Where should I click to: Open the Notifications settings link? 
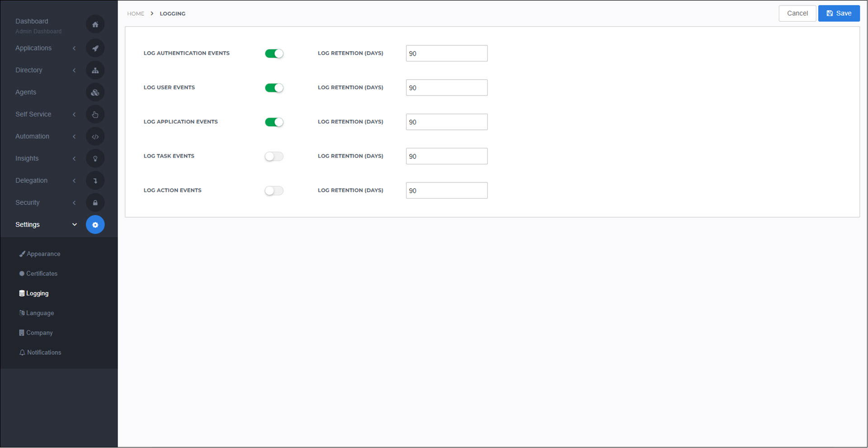[x=44, y=353]
